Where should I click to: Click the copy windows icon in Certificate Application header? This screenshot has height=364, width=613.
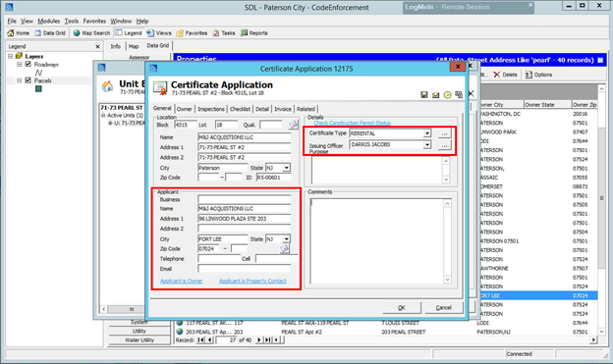459,94
